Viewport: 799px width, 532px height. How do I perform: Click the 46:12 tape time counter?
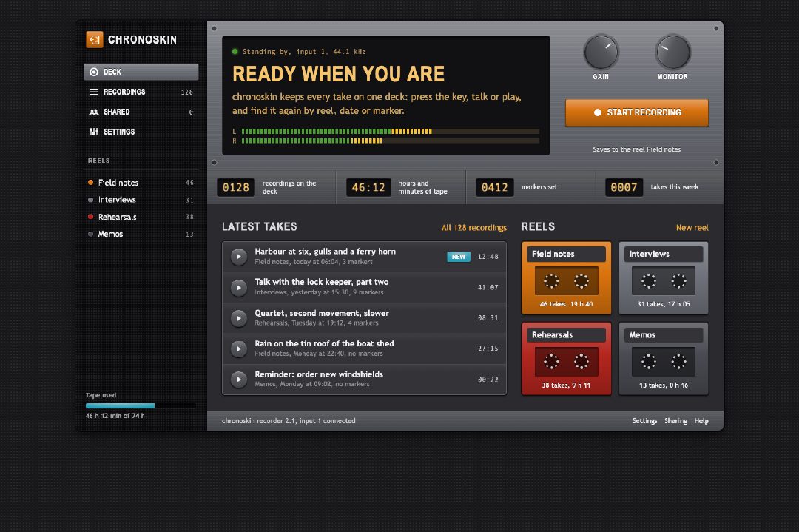(368, 187)
